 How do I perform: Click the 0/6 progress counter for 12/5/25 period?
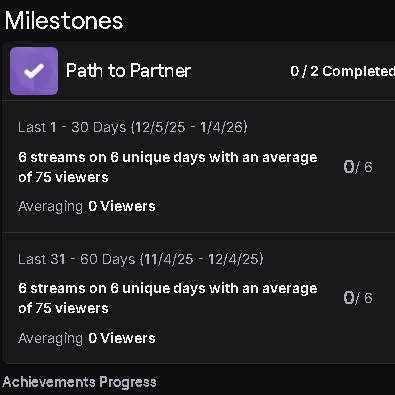pos(358,167)
